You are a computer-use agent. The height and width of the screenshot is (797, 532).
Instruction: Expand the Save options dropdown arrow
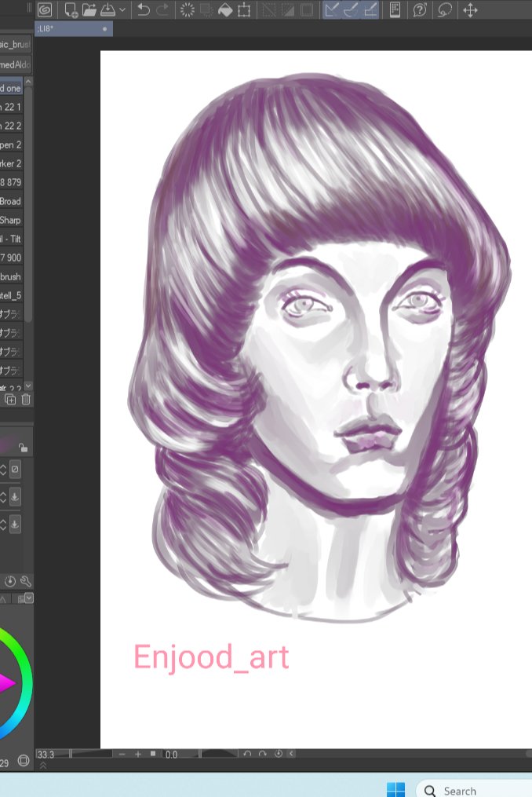coord(122,9)
